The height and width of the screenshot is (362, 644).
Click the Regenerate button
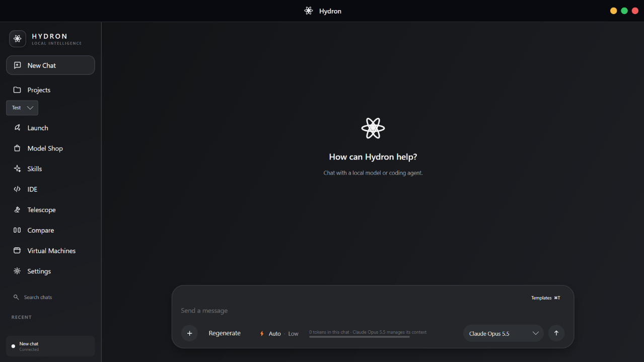point(225,333)
